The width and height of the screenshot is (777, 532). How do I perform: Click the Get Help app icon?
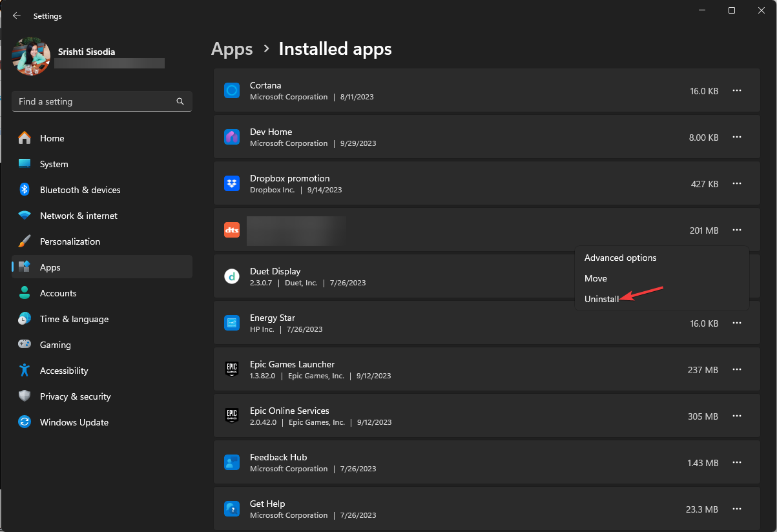[x=232, y=509]
